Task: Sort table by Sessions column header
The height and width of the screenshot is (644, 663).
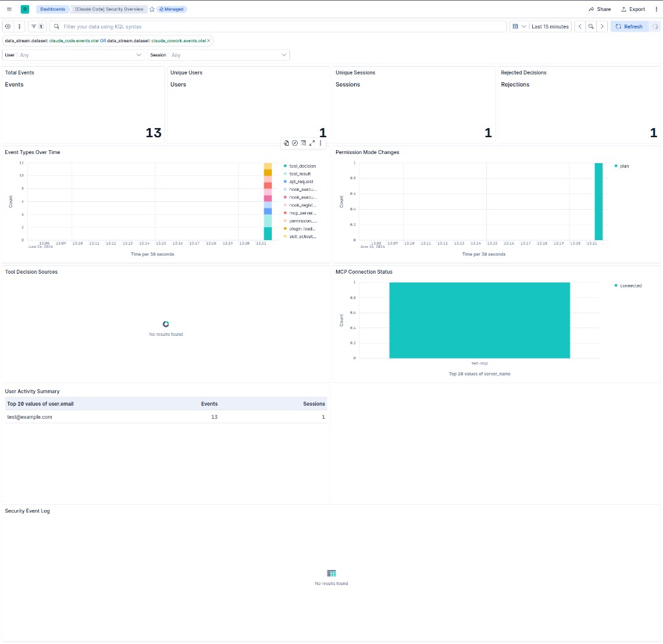Action: click(314, 404)
